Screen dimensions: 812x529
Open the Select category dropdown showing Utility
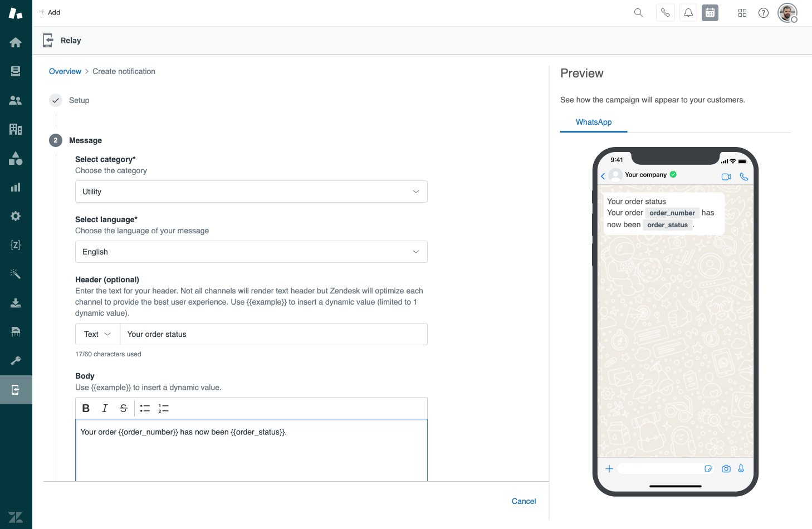click(x=251, y=192)
